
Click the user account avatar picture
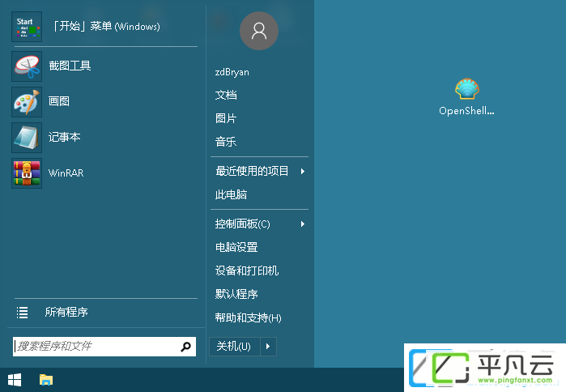(259, 31)
